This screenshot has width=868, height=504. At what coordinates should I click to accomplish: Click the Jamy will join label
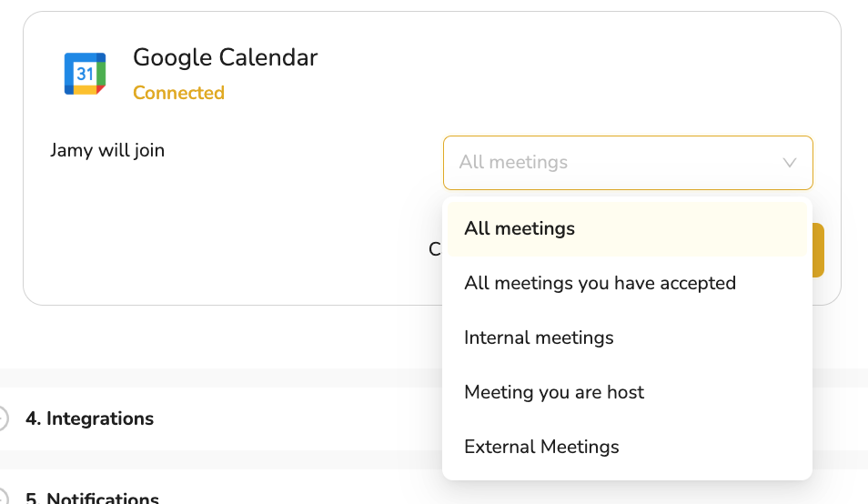(x=107, y=150)
